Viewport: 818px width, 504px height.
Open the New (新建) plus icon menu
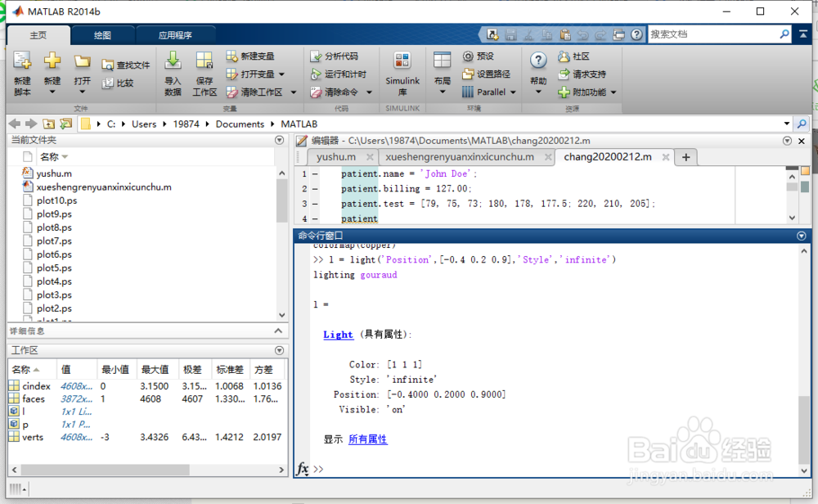tap(52, 61)
